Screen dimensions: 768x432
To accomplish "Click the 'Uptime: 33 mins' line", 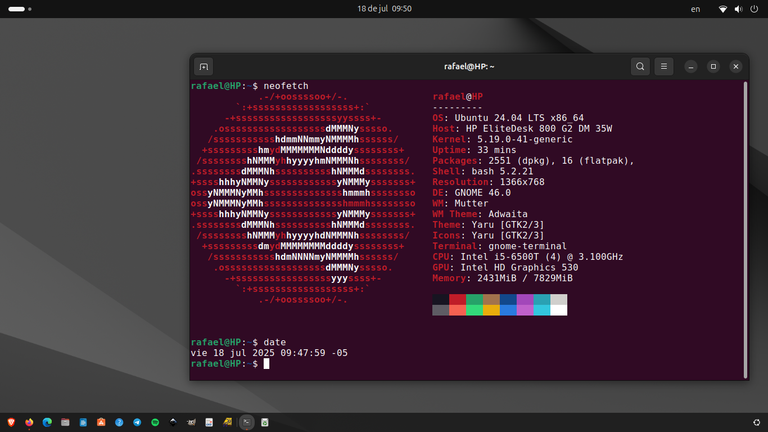I will [474, 150].
